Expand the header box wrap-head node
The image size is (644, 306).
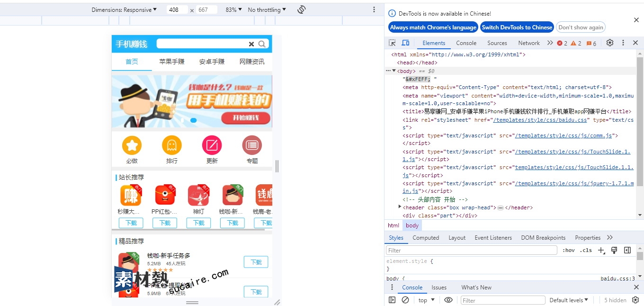400,207
